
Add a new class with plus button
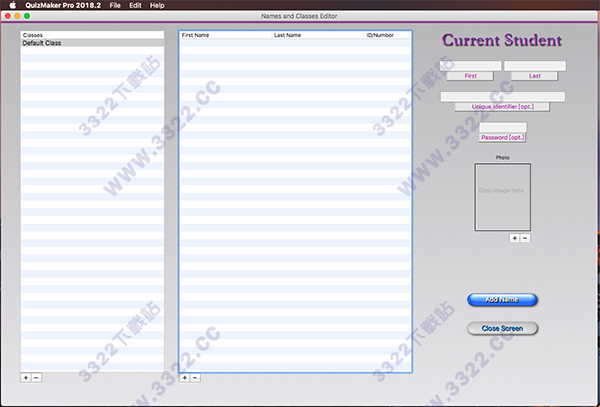[26, 378]
